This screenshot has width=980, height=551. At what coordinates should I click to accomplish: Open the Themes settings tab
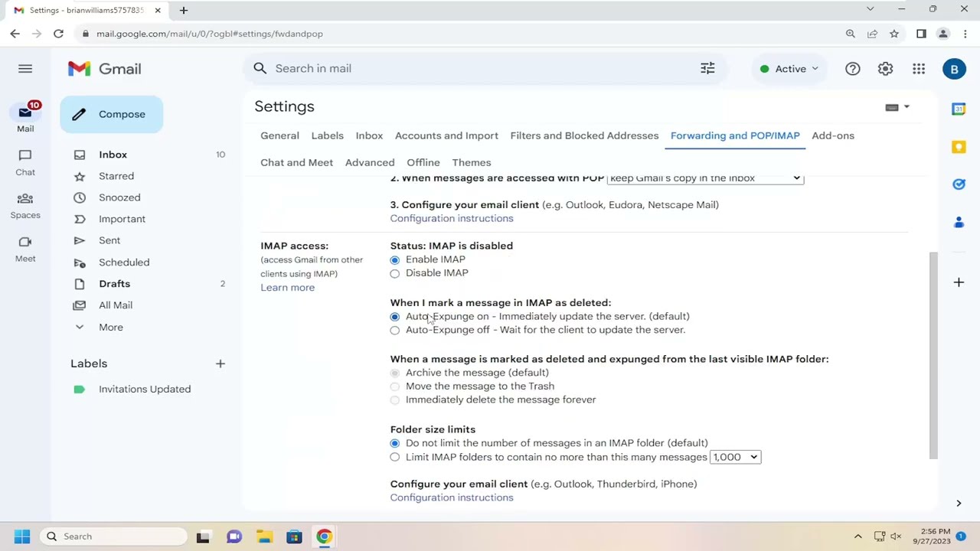pos(472,162)
